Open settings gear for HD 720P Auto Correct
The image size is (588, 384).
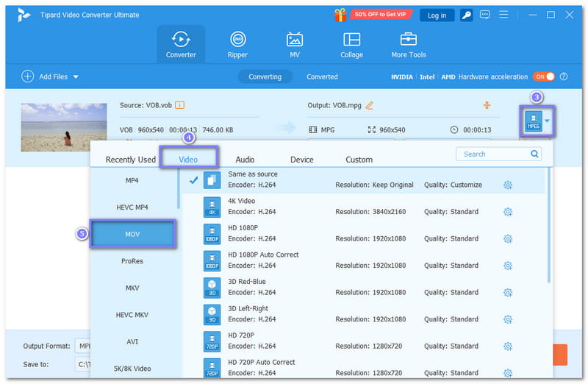[x=508, y=373]
